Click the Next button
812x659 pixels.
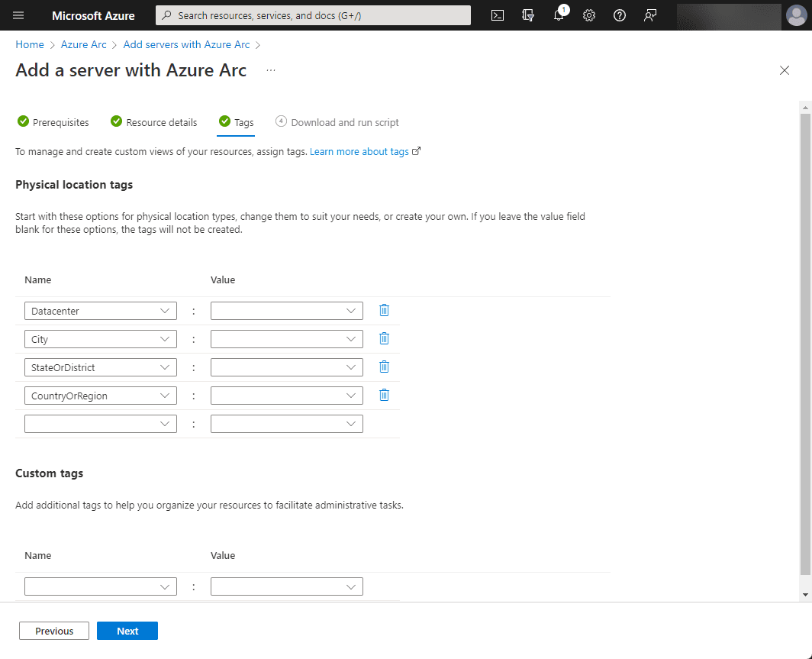point(127,631)
